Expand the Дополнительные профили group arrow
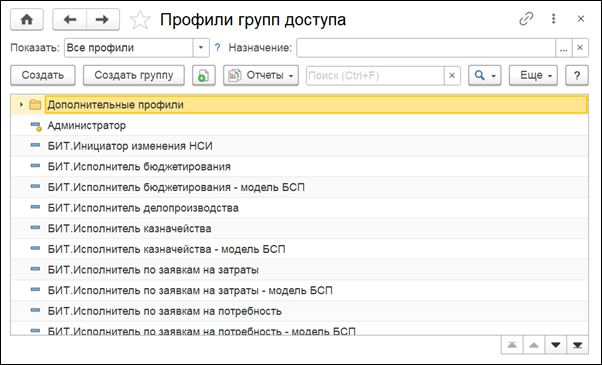Viewport: 602px width, 365px height. pos(21,104)
